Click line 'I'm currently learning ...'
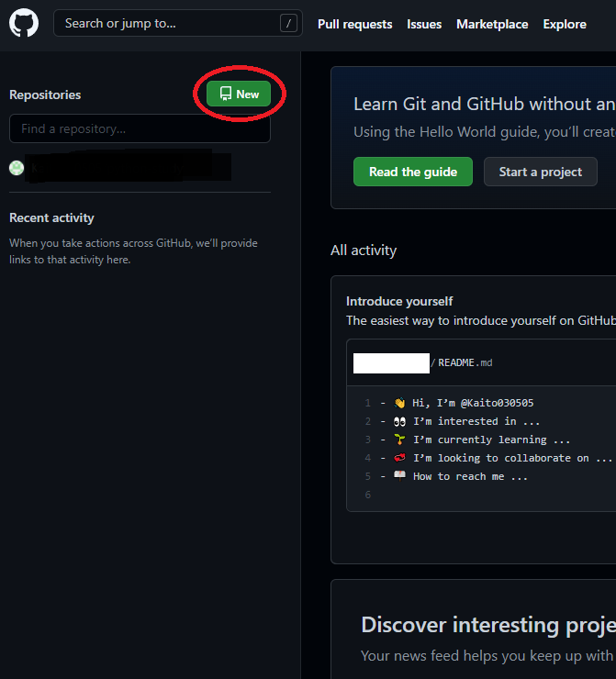The width and height of the screenshot is (616, 679). [492, 440]
